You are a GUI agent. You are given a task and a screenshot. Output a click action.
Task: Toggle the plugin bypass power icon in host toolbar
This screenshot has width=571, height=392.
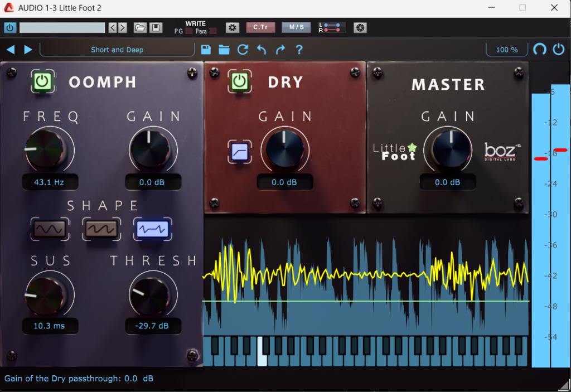click(x=10, y=27)
